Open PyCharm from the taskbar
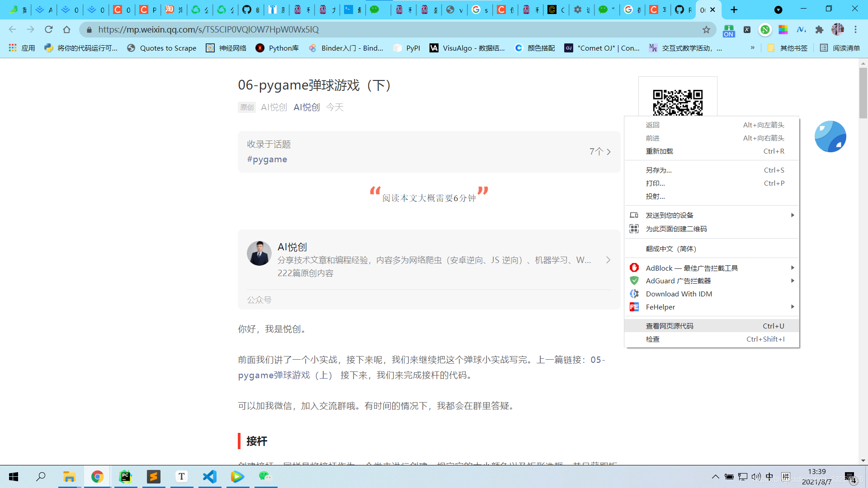The image size is (868, 488). click(x=126, y=477)
